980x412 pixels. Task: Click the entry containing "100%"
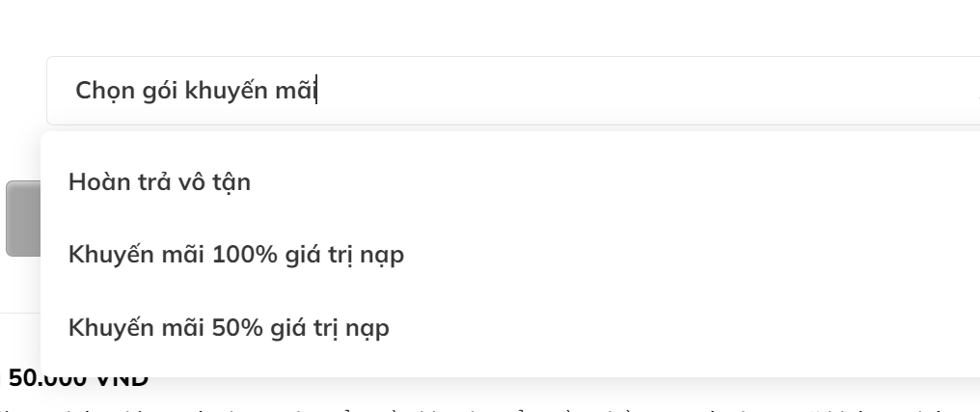[235, 255]
